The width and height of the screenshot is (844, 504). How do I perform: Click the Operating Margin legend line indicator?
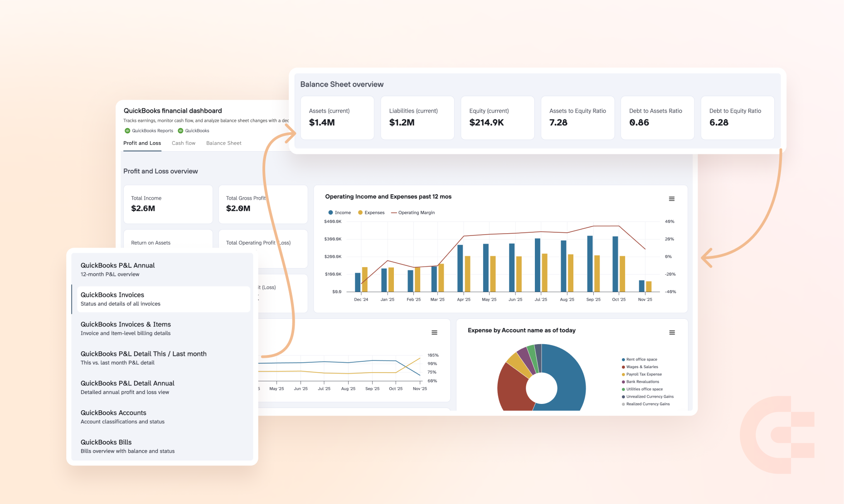pyautogui.click(x=395, y=212)
